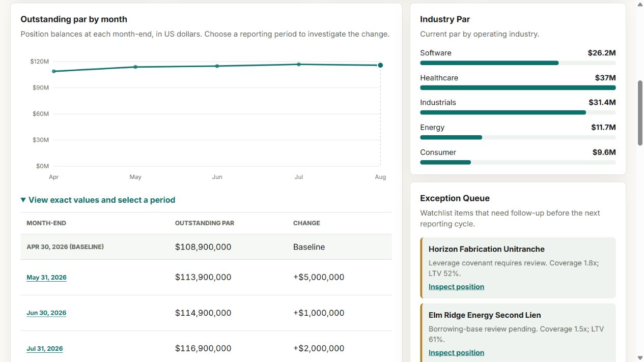Viewport: 644px width, 362px height.
Task: Click the $113,900,000 outstanding par value
Action: click(203, 278)
